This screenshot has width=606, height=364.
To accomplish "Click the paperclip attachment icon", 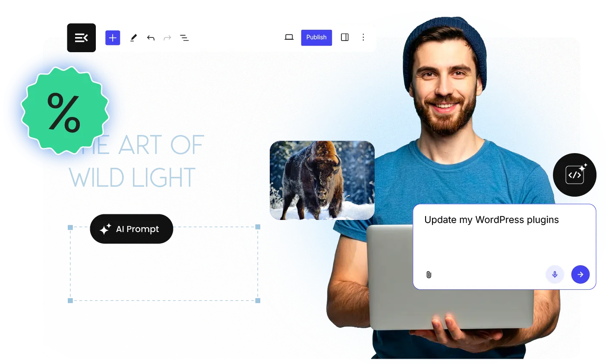I will pos(428,274).
